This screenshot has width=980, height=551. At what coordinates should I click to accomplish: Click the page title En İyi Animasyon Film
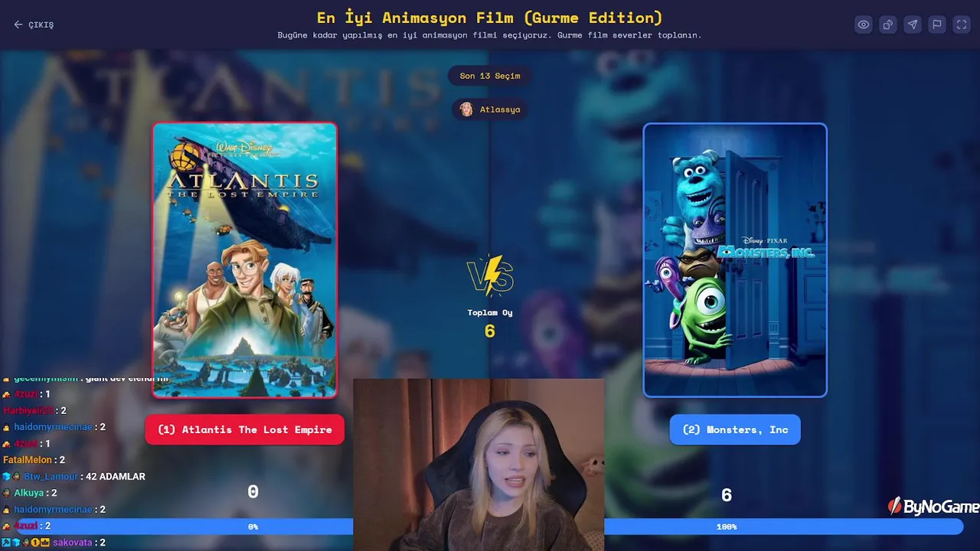click(x=490, y=17)
